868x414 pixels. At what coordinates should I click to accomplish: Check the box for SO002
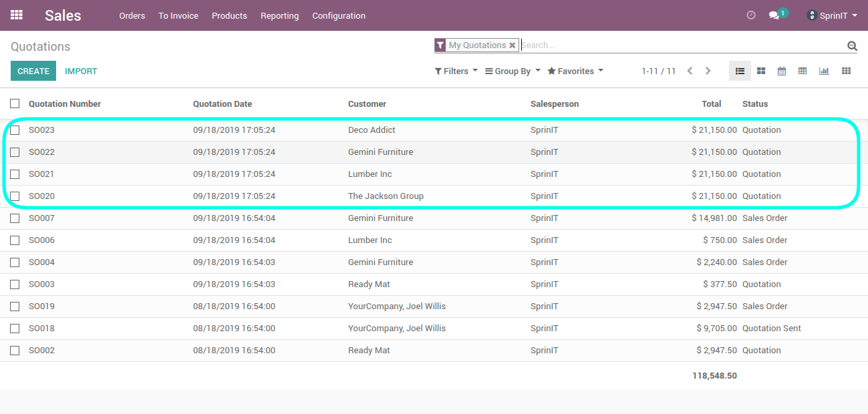click(15, 351)
